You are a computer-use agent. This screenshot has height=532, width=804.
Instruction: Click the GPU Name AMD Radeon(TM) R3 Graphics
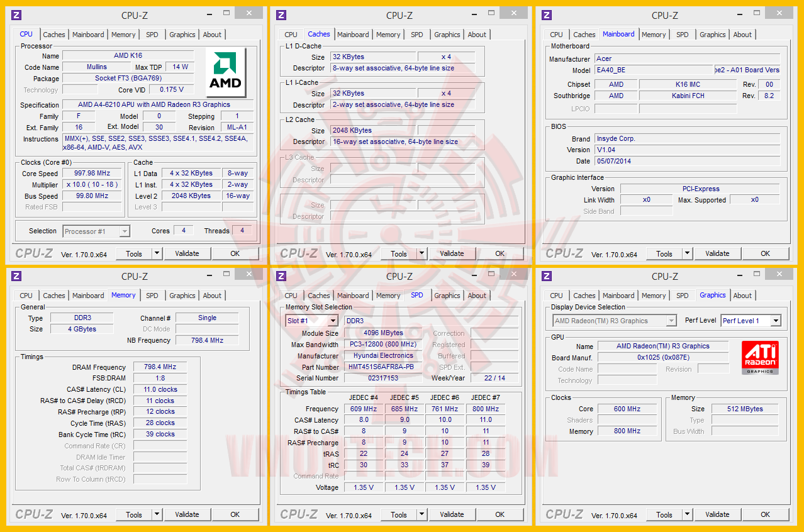click(x=662, y=346)
